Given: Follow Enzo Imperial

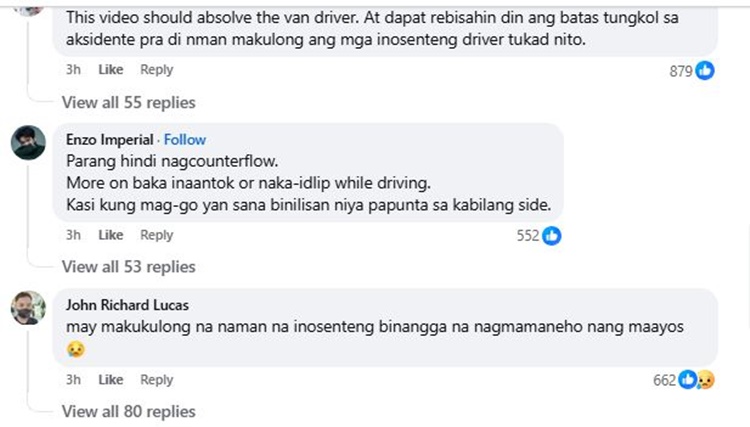Looking at the screenshot, I should click(185, 140).
